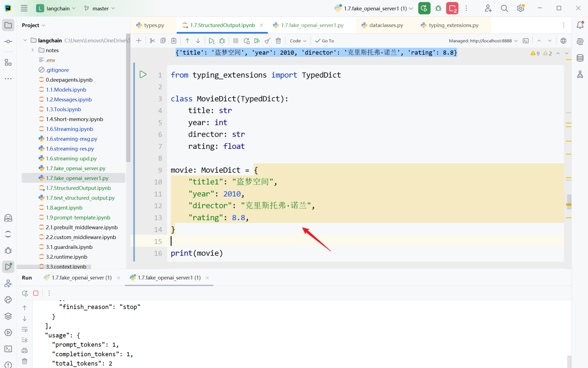This screenshot has width=588, height=368.
Task: Stop running processes with red button
Action: [x=452, y=8]
